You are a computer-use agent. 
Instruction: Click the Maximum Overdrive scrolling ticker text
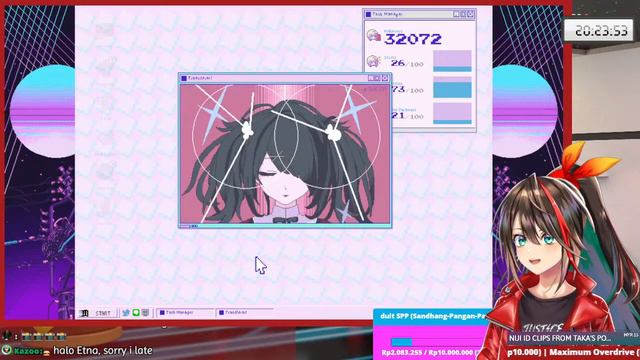pos(573,352)
